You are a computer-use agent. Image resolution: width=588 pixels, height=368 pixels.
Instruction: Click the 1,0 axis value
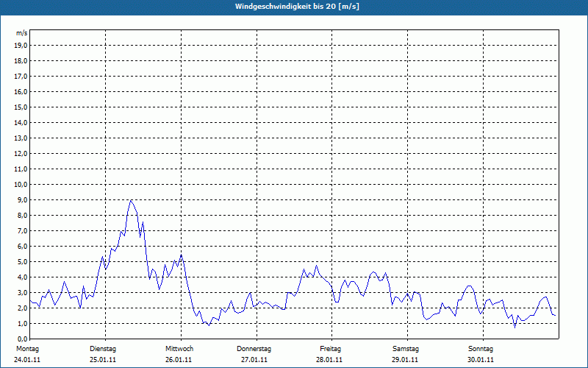[22, 324]
